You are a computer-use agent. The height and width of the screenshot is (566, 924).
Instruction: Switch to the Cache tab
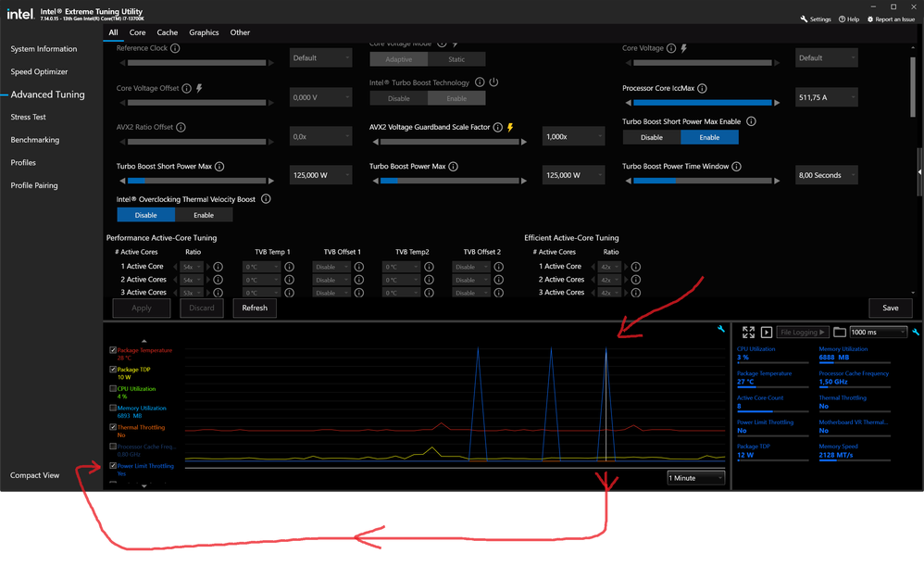click(x=168, y=32)
